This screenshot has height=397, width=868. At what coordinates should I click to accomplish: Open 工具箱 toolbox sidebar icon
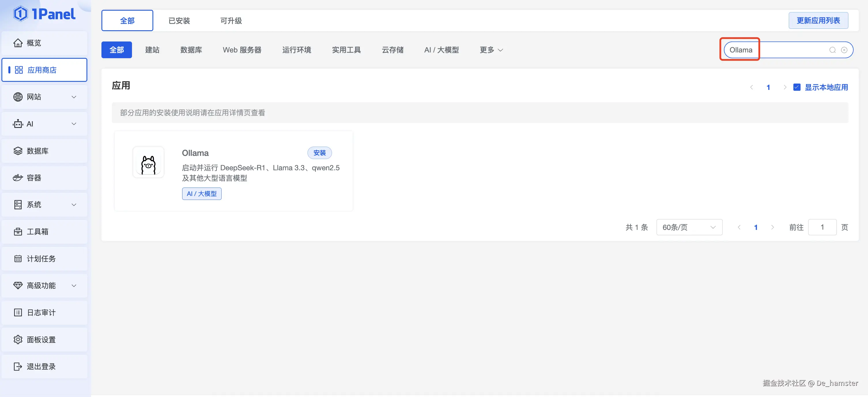pos(18,232)
